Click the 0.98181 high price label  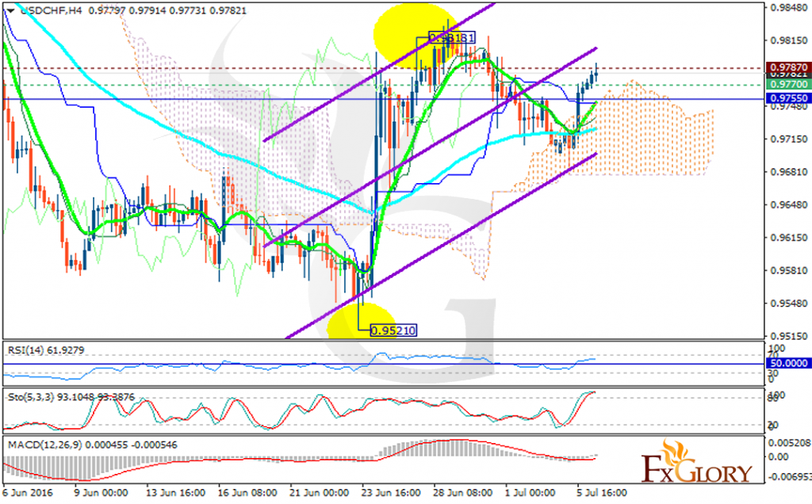click(451, 38)
